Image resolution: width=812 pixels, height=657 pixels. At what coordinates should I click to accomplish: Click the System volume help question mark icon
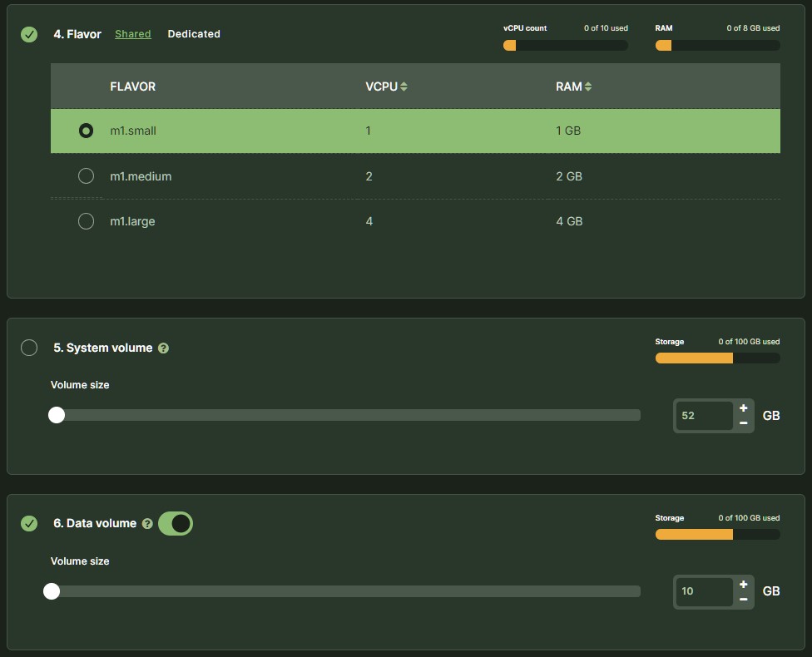pyautogui.click(x=163, y=348)
